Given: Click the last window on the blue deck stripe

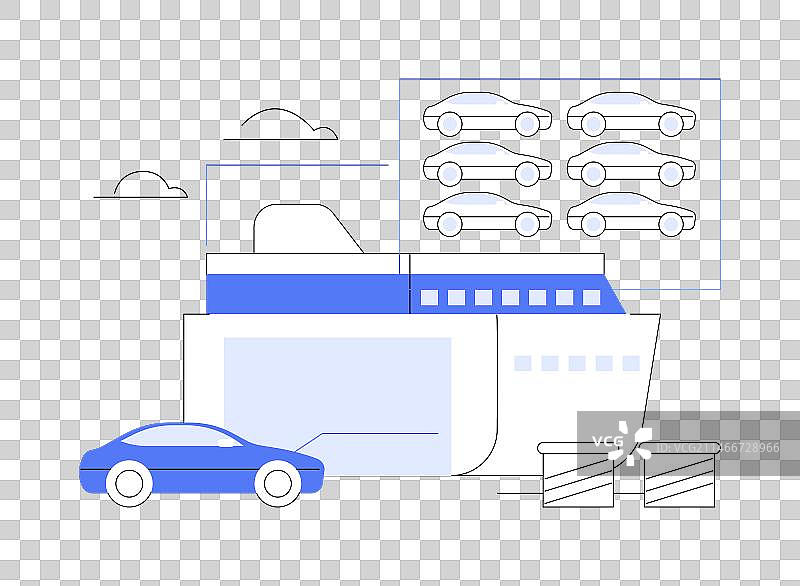Looking at the screenshot, I should coord(591,297).
